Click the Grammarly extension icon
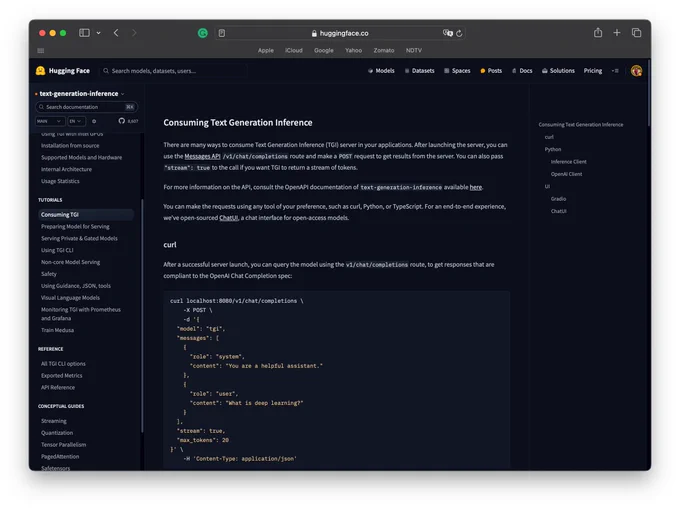 pyautogui.click(x=203, y=33)
